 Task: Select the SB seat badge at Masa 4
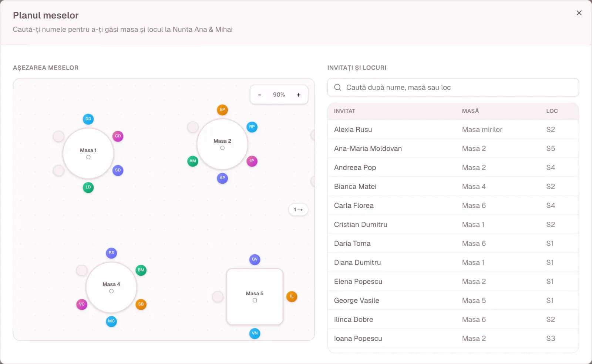(141, 305)
